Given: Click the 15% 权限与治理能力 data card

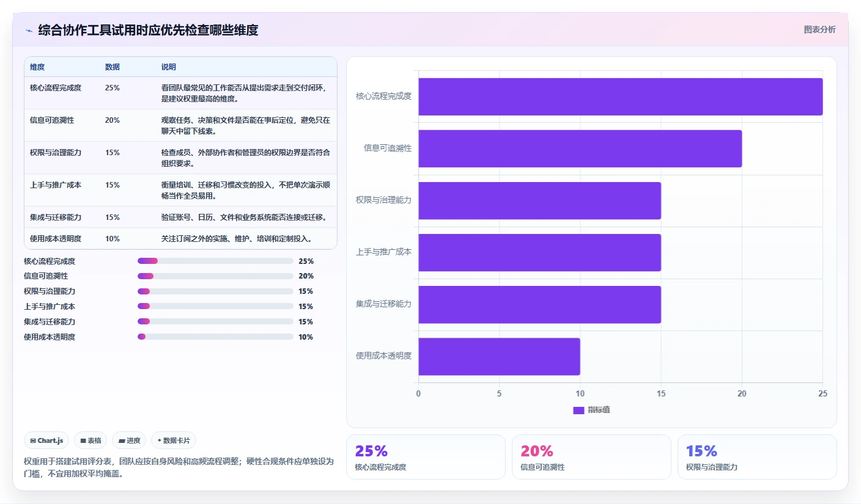Looking at the screenshot, I should click(x=757, y=457).
